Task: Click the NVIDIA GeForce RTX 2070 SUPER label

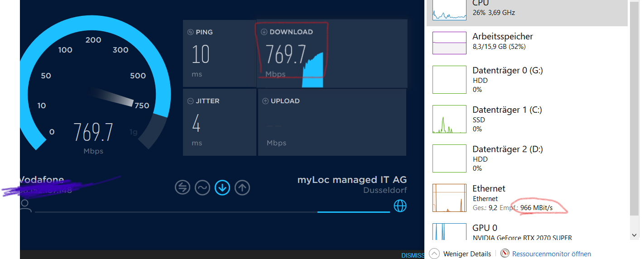Action: [x=522, y=238]
